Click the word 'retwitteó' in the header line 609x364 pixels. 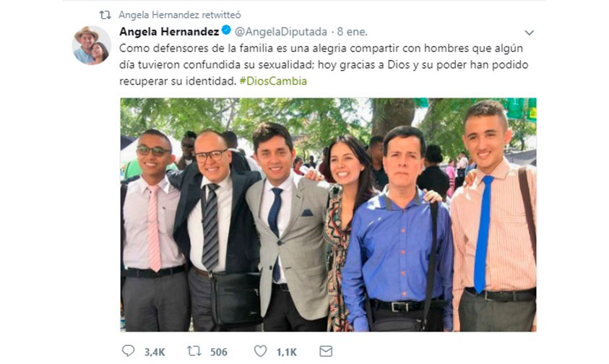[221, 15]
